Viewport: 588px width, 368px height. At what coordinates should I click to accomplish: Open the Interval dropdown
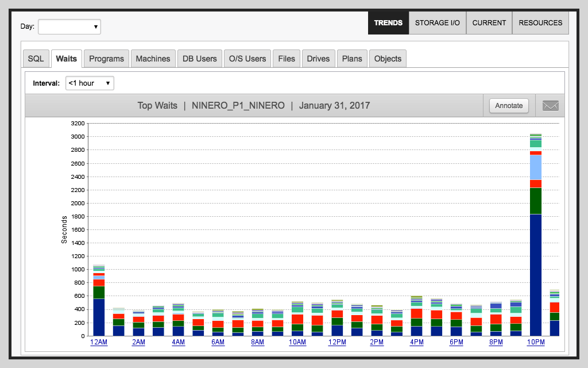[x=90, y=83]
